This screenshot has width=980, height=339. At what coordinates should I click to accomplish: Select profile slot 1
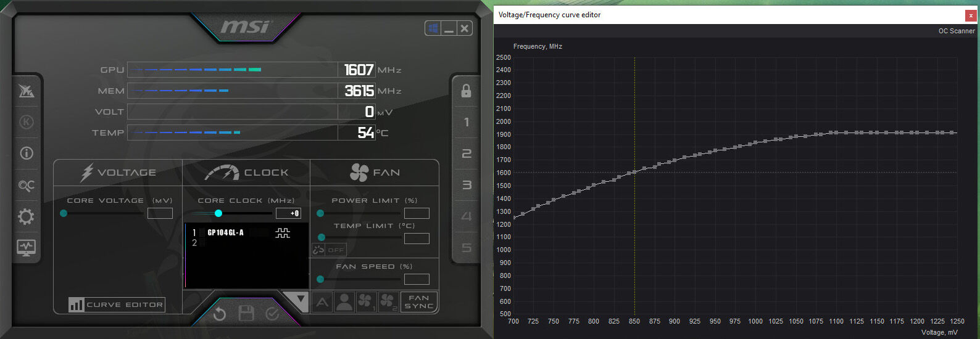pyautogui.click(x=467, y=122)
